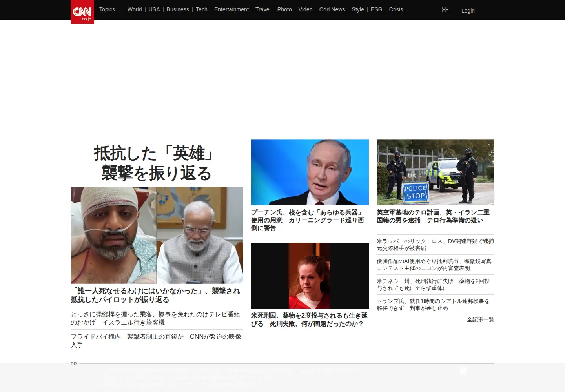Open story 優勝作品のAI使用めぐり批判噴出
565x392 pixels.
tap(434, 265)
